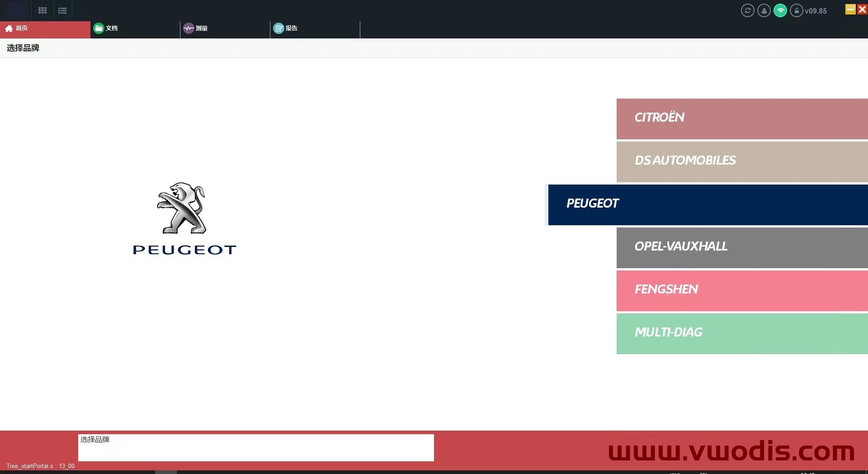This screenshot has width=868, height=474.
Task: Select the FENGSHEN brand
Action: click(x=742, y=290)
